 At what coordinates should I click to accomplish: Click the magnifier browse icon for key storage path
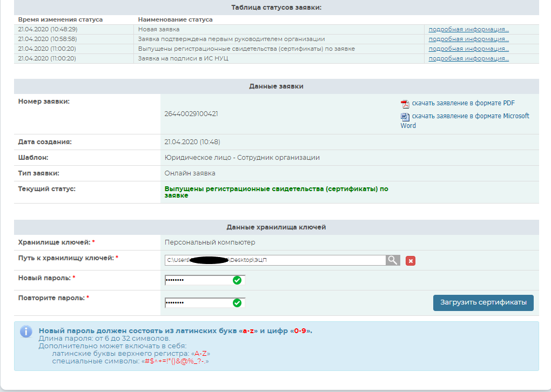click(x=393, y=260)
